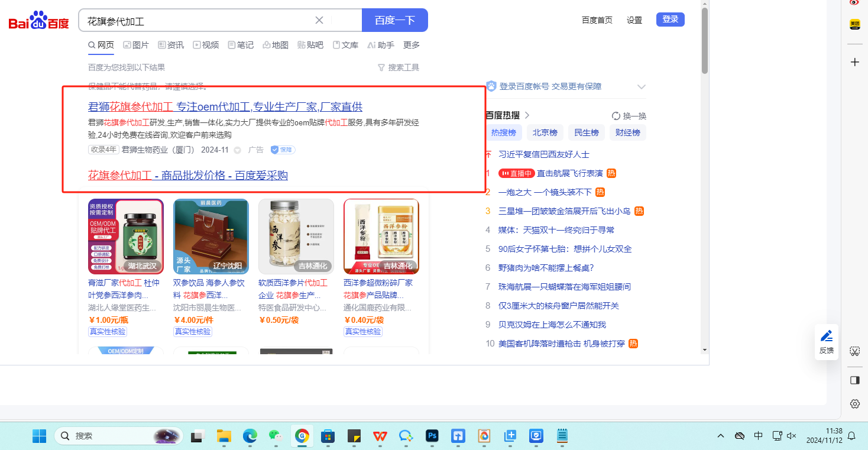
Task: Clear the search box with the X icon
Action: pos(319,20)
